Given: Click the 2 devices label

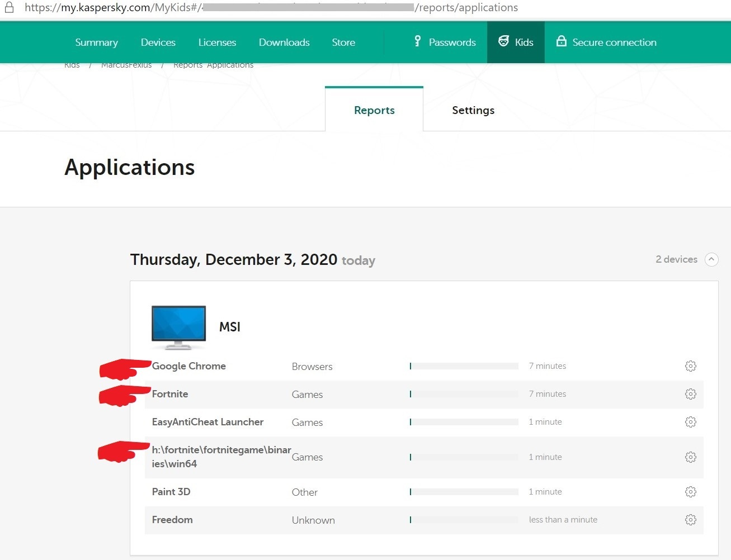Looking at the screenshot, I should (676, 259).
